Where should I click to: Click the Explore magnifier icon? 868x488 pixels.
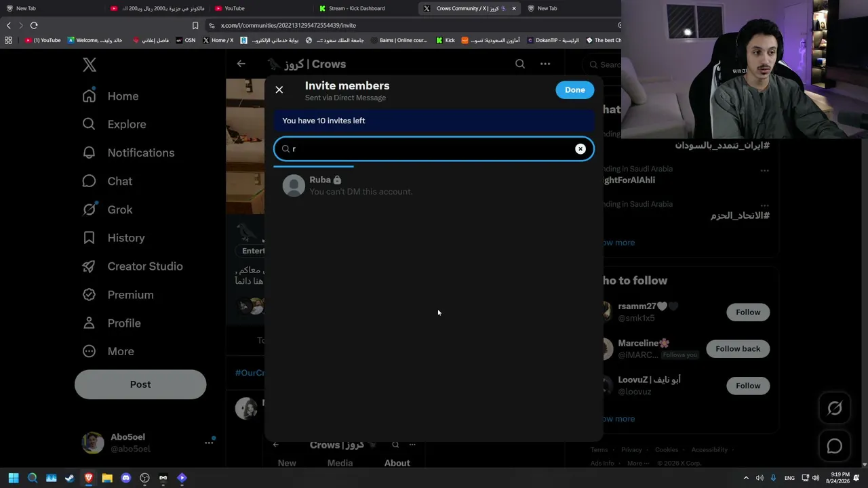(89, 125)
